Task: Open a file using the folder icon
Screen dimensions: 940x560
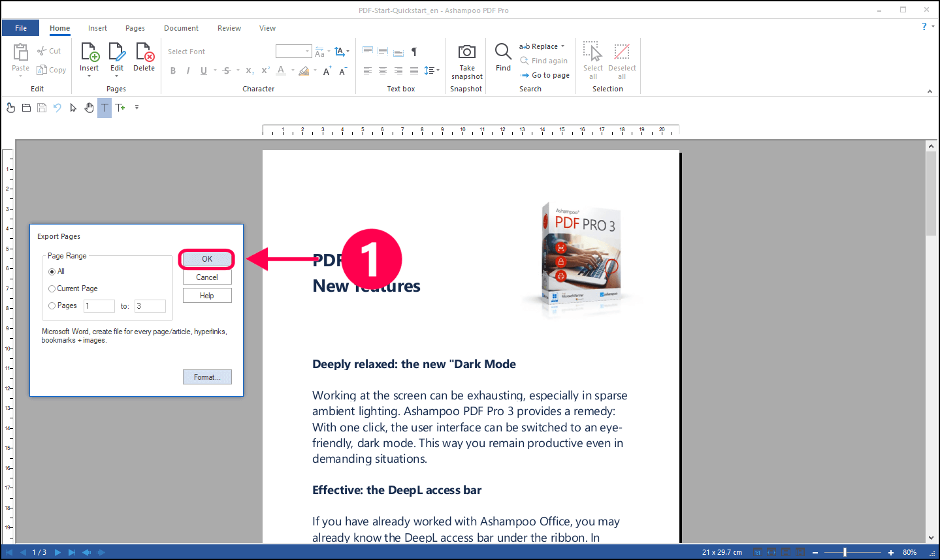Action: [26, 108]
